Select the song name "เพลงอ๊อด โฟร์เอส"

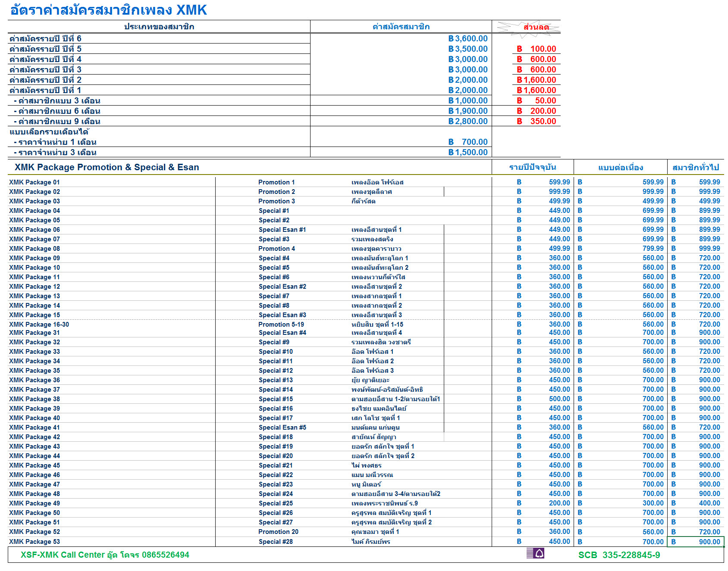coord(377,182)
